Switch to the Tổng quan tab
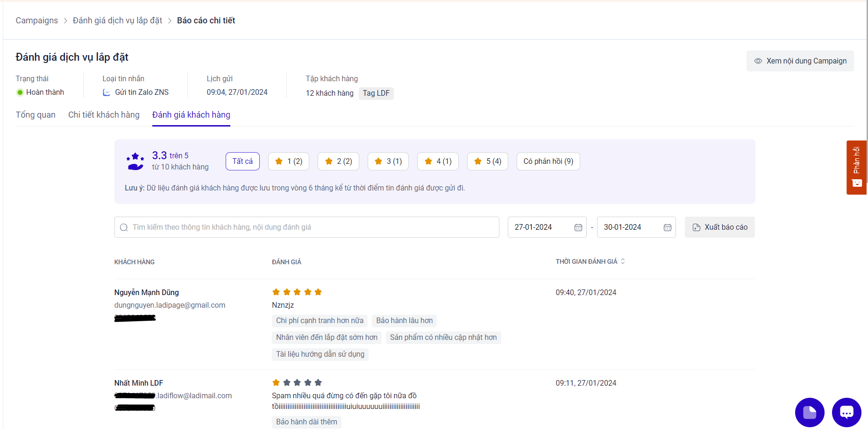 (x=36, y=115)
